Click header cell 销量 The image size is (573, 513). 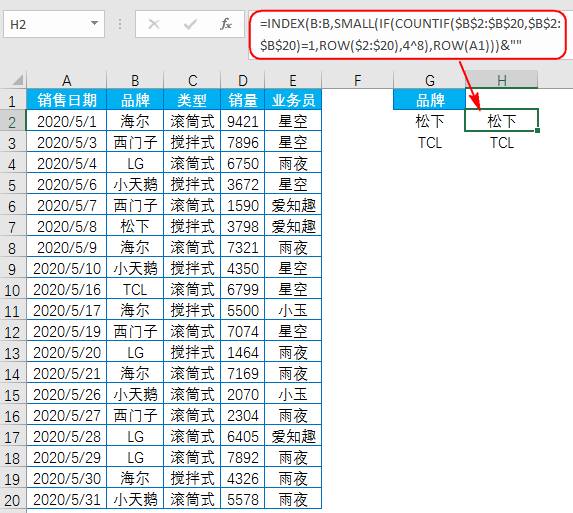(x=243, y=100)
